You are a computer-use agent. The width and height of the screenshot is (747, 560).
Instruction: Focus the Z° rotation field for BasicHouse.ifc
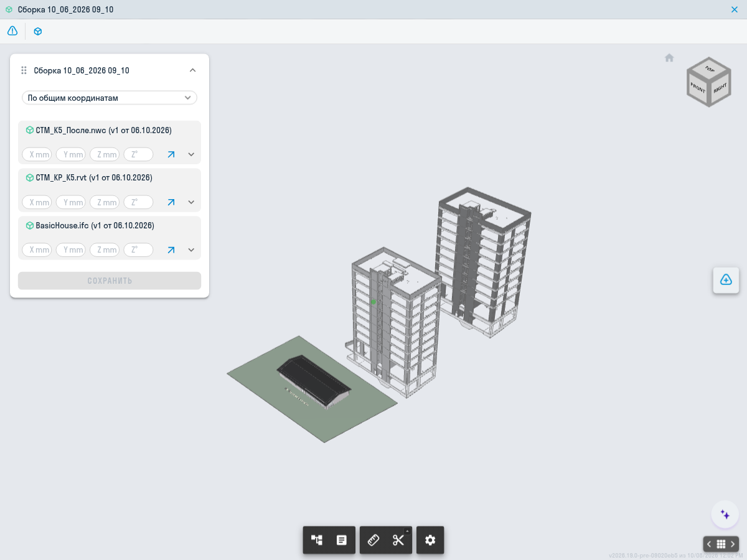pyautogui.click(x=138, y=250)
